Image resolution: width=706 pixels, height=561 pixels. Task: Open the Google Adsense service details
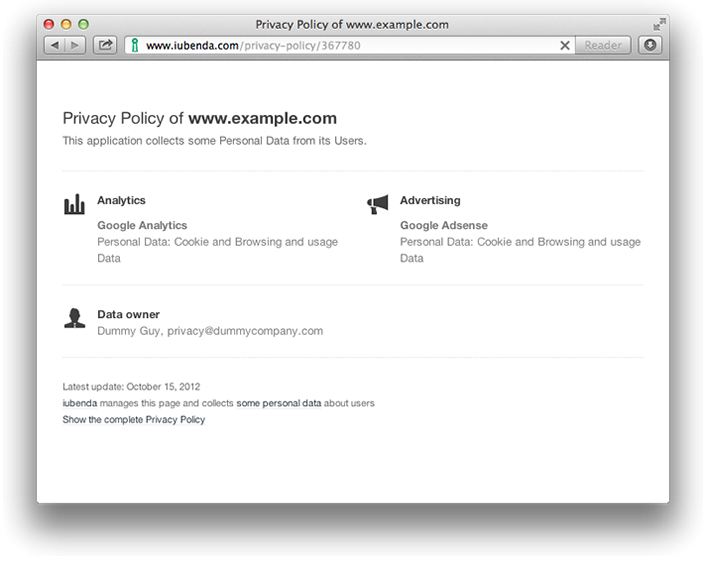[x=444, y=225]
